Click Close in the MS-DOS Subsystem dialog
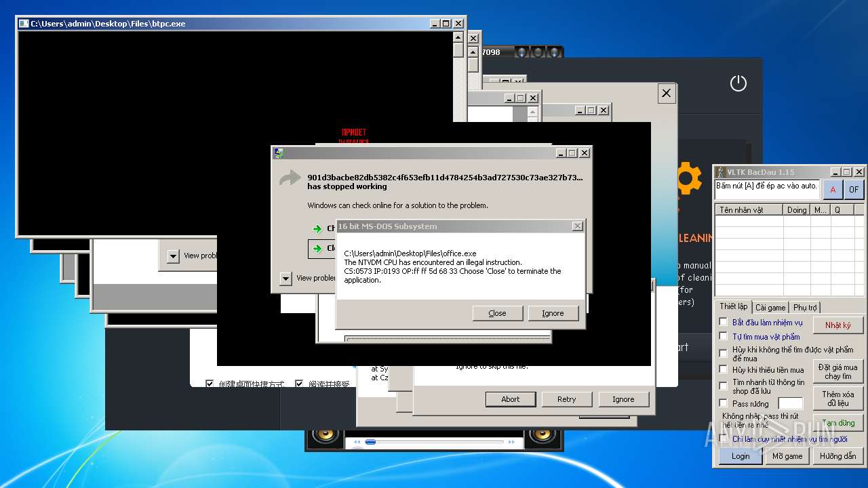Screen dimensions: 868x488 [x=497, y=313]
